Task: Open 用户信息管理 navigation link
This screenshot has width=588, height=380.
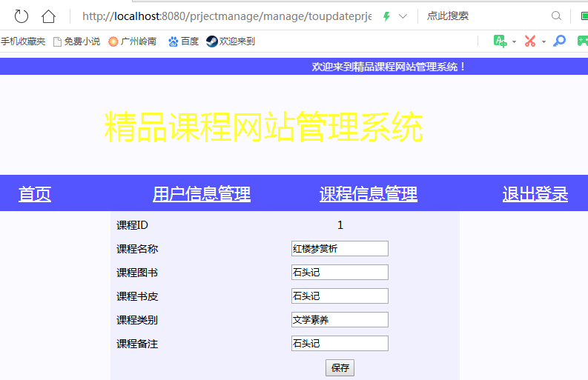Action: click(x=202, y=194)
